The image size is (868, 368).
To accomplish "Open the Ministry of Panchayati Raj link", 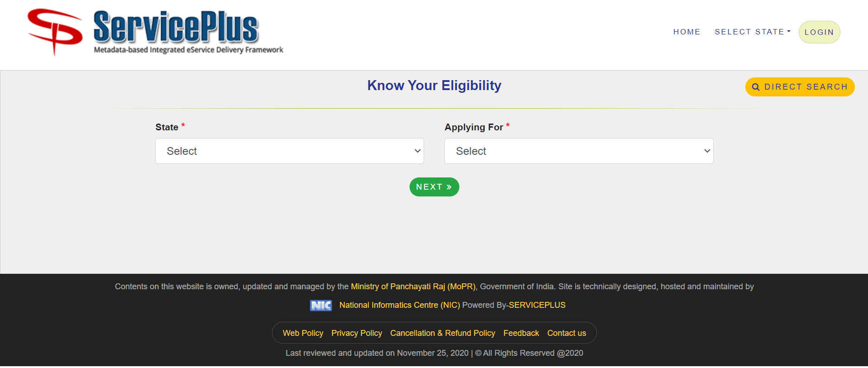I will (412, 286).
